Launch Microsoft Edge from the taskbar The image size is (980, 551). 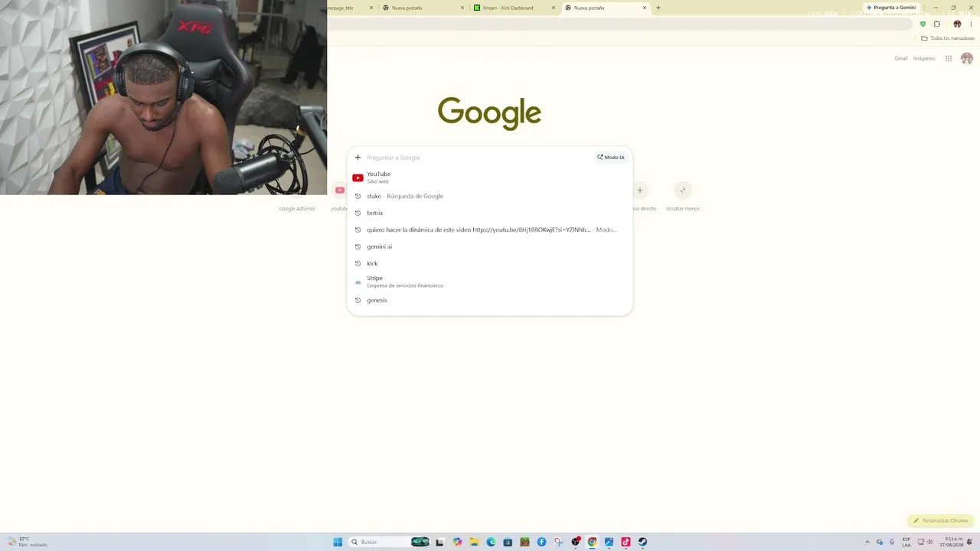click(491, 542)
